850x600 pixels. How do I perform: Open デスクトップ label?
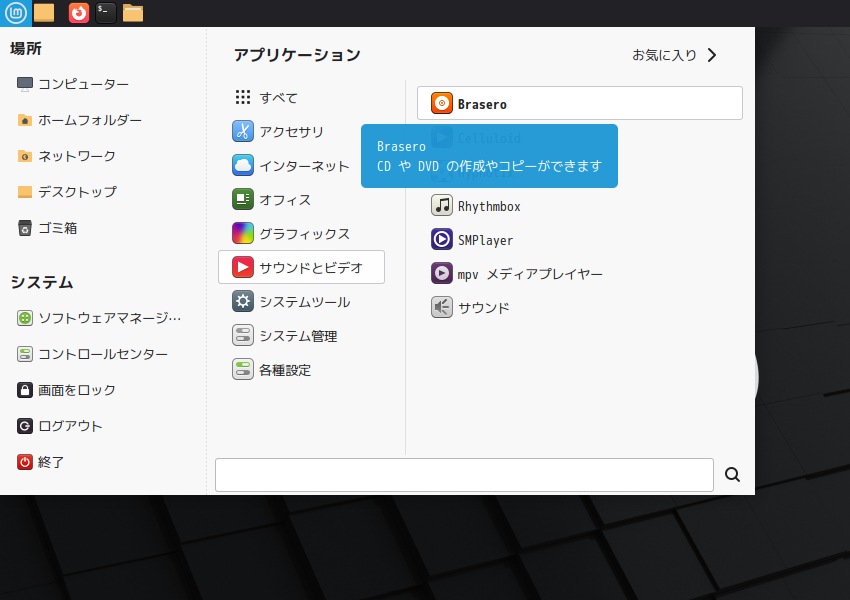(77, 192)
